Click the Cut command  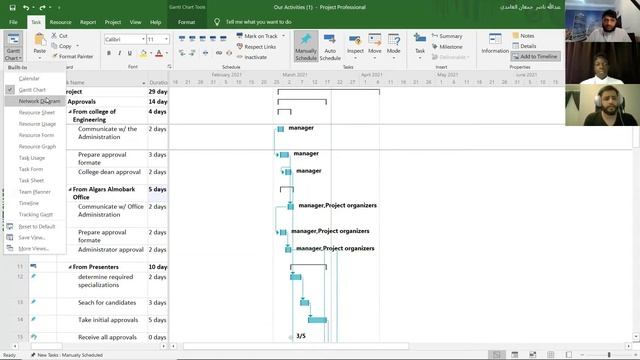(x=60, y=36)
